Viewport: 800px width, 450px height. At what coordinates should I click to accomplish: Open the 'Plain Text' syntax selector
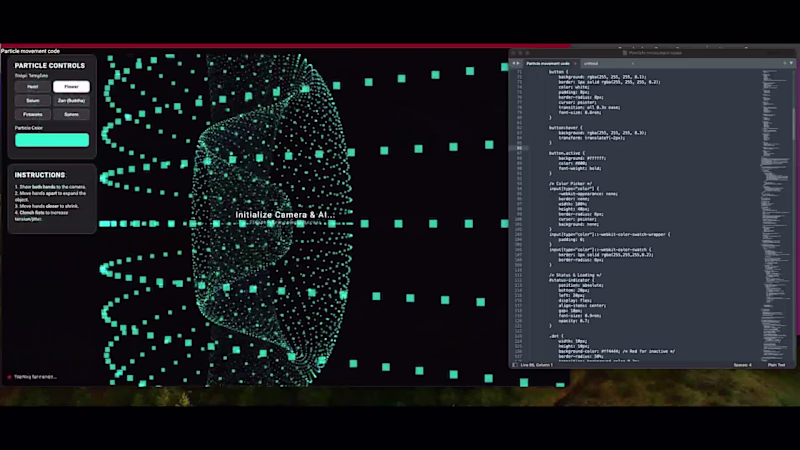(777, 365)
